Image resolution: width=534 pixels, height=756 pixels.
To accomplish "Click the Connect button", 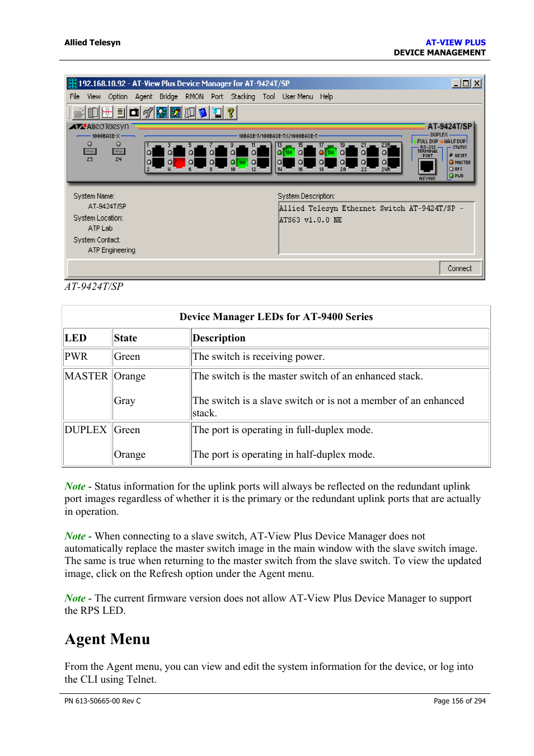I will pyautogui.click(x=460, y=268).
